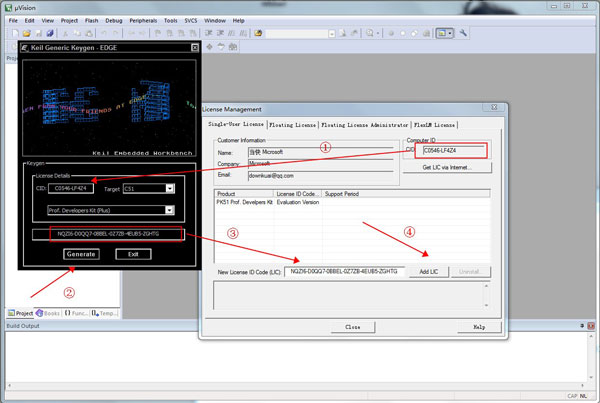Click the Open file toolbar icon

tap(25, 33)
